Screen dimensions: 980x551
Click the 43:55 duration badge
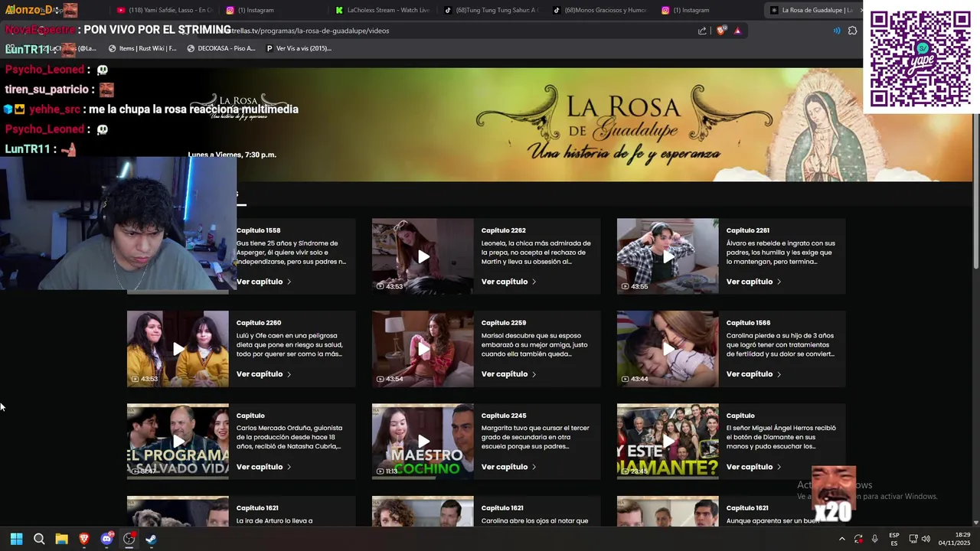pos(635,286)
